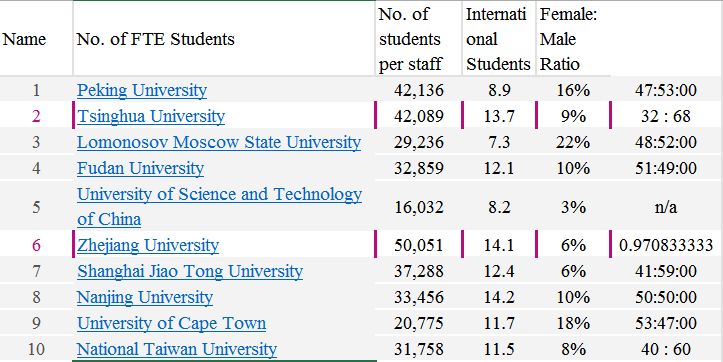The height and width of the screenshot is (362, 723).
Task: Open the Tsinghua University link
Action: coord(151,116)
